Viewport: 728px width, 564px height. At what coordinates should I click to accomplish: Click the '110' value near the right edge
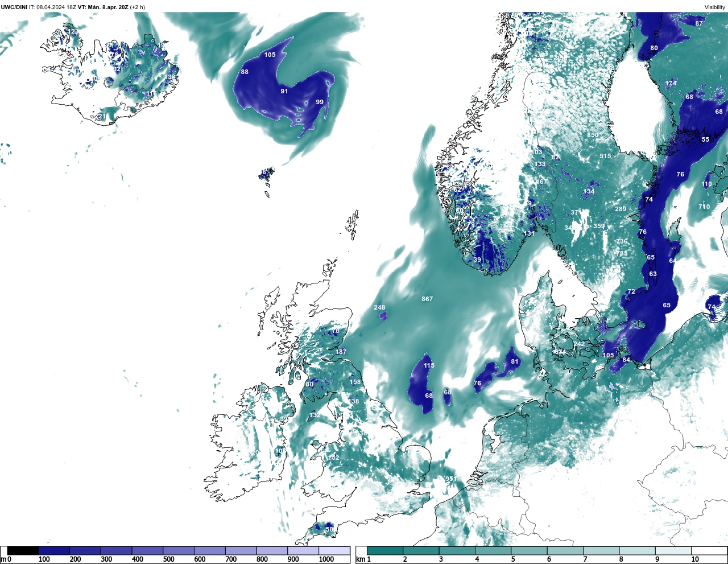pos(707,184)
